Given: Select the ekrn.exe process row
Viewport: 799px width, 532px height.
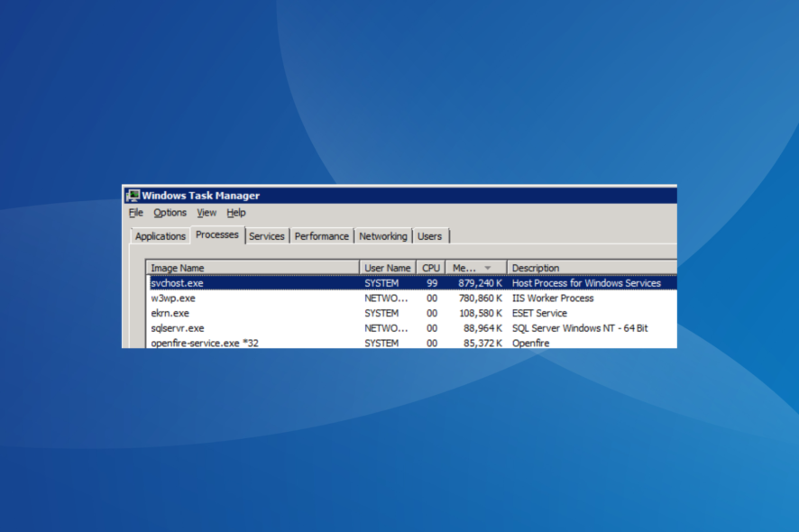Looking at the screenshot, I should coord(412,313).
